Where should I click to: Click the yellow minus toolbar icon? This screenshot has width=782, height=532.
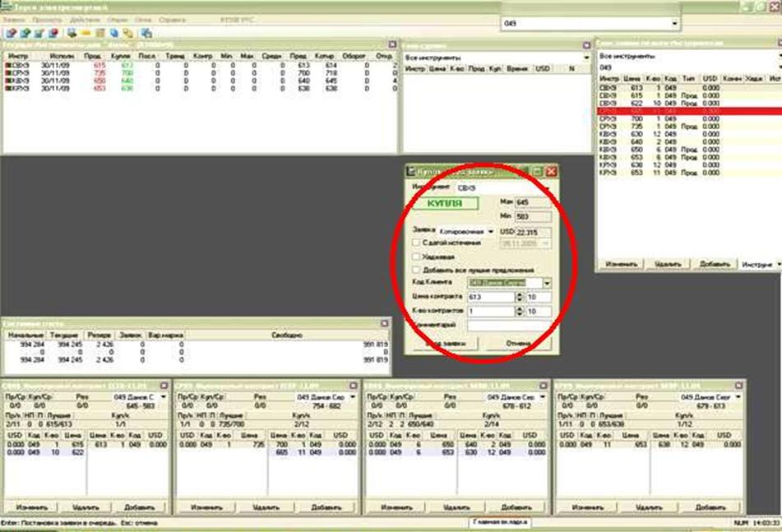[86, 32]
